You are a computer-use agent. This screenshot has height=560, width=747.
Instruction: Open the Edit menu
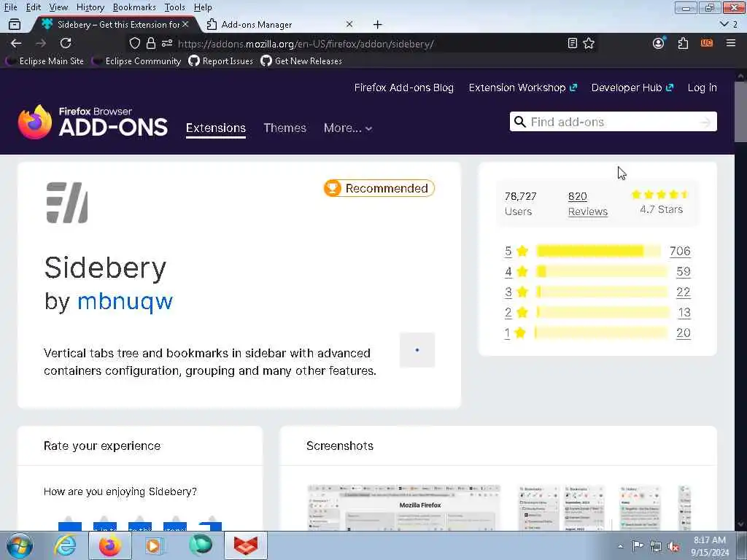34,7
